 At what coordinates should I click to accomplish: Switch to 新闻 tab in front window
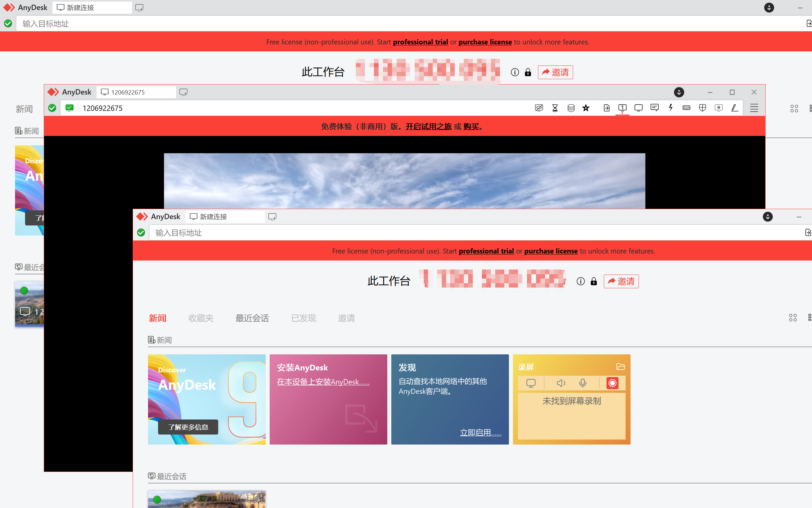[158, 318]
